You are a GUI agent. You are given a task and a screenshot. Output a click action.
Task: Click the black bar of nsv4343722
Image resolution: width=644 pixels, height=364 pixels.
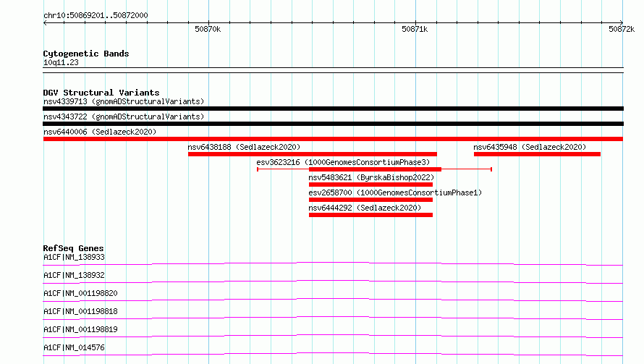[333, 124]
